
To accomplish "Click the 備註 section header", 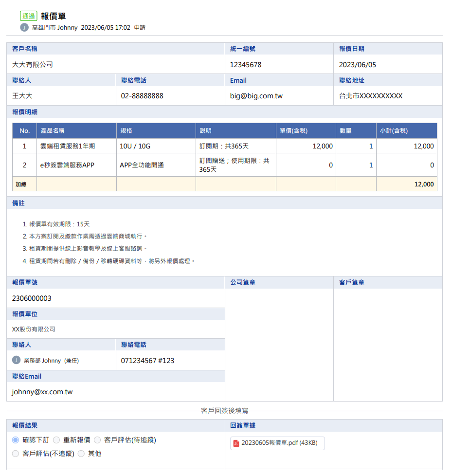I will pyautogui.click(x=18, y=203).
